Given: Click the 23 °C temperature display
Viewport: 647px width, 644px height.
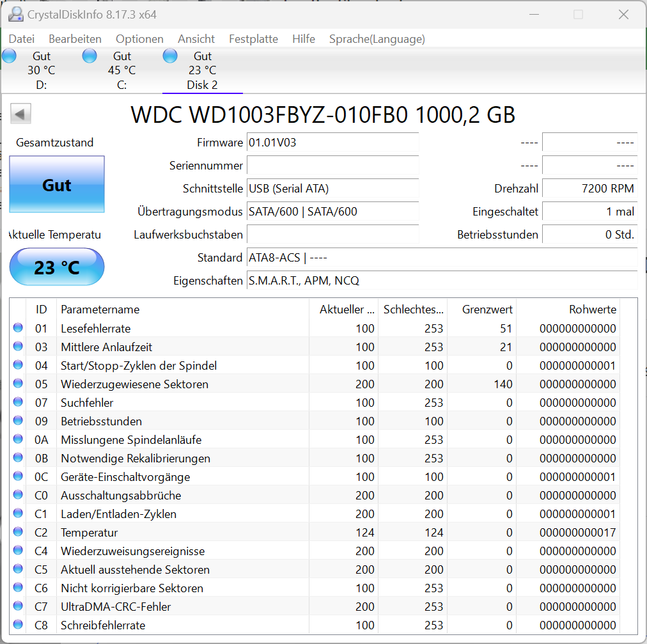Looking at the screenshot, I should (56, 267).
